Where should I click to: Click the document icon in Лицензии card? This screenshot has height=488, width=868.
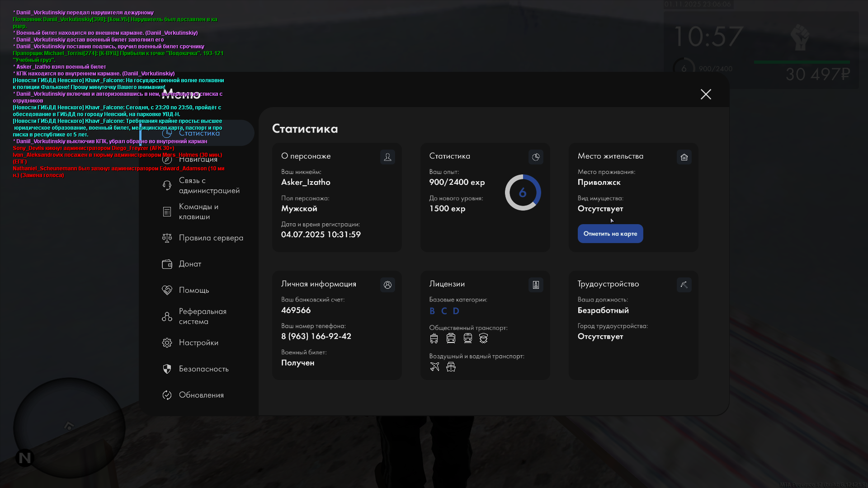(x=536, y=285)
